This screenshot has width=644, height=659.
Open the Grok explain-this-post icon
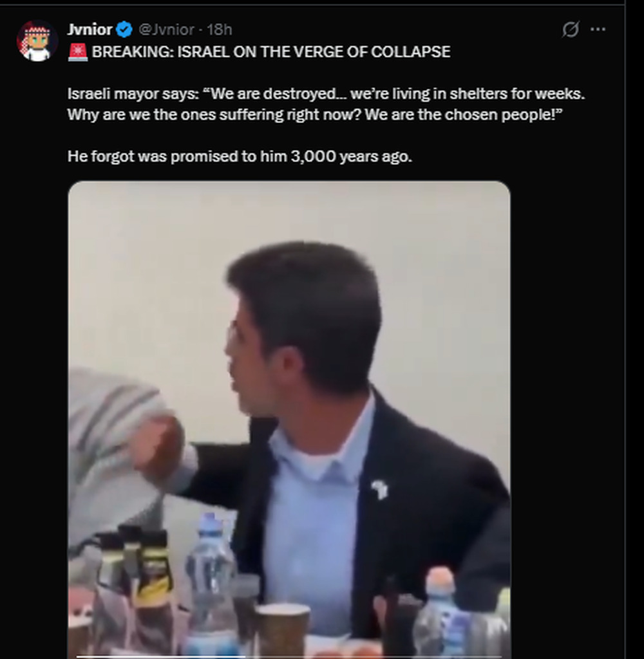click(570, 30)
